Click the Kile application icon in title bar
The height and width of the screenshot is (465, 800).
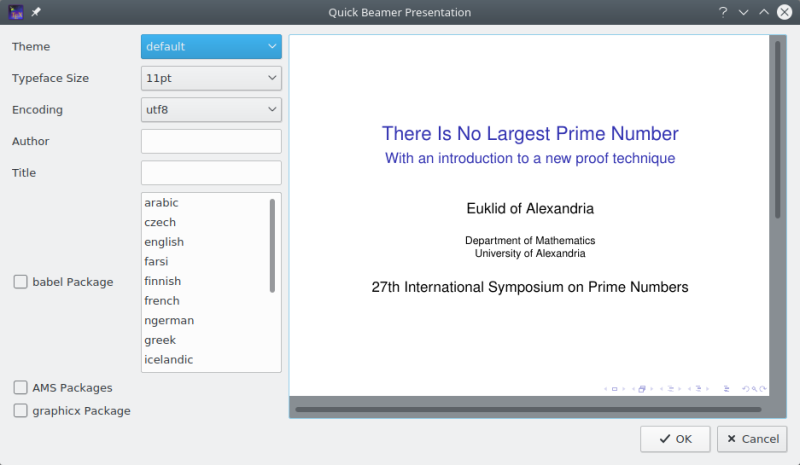16,12
